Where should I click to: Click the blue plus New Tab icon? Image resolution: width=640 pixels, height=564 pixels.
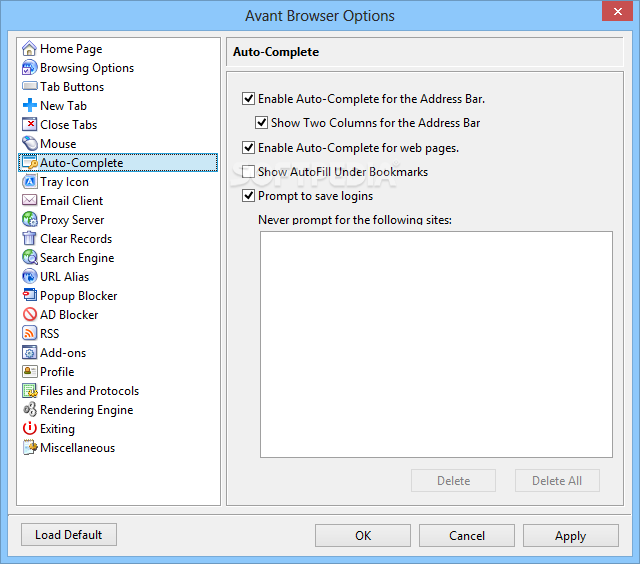coord(29,106)
